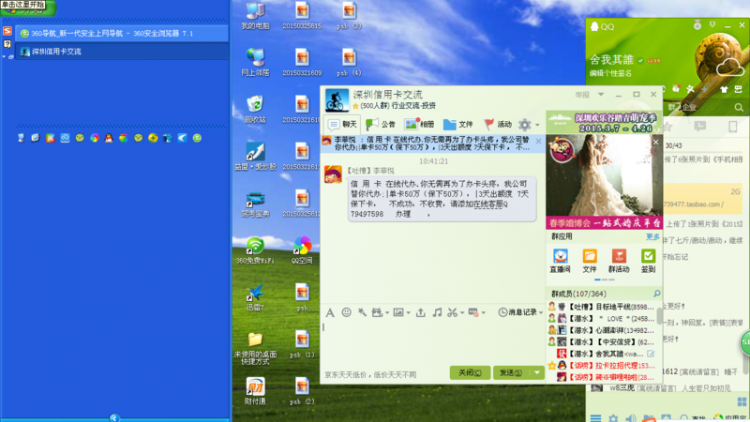Expand the image icon dropdown arrow
Screen dimensions: 750x422
coord(408,313)
